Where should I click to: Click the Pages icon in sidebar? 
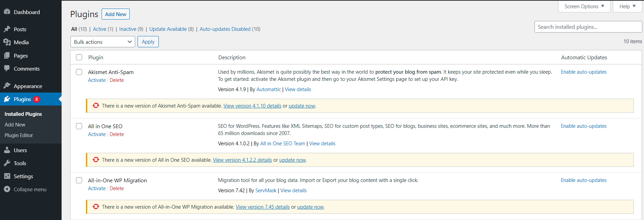7,56
